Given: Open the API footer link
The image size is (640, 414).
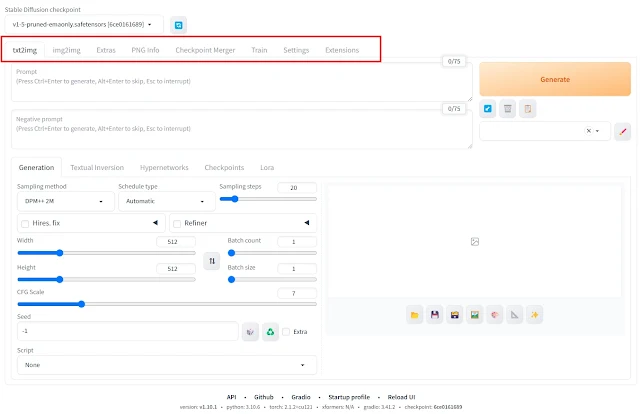Looking at the screenshot, I should 231,397.
